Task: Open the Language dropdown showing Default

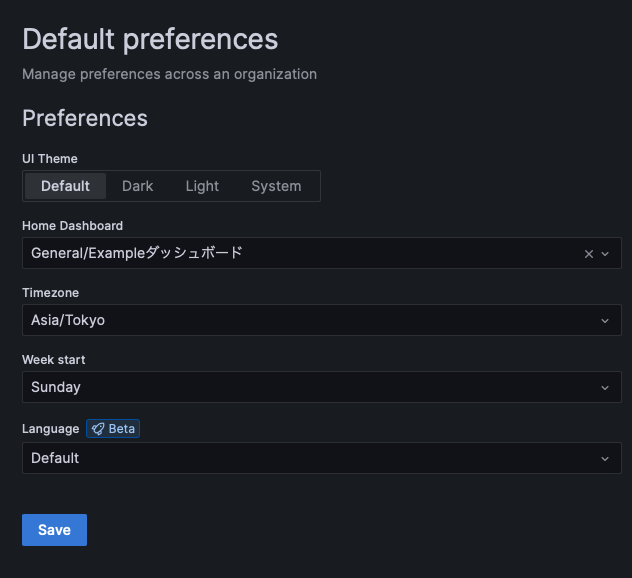Action: tap(322, 458)
